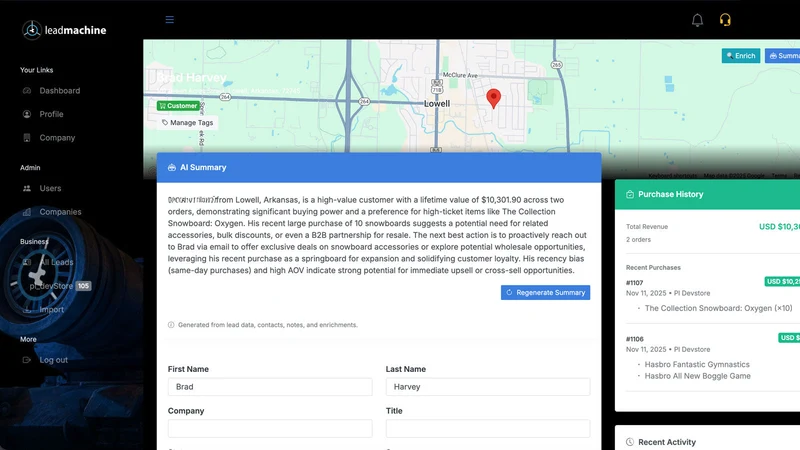Focus the Title input field
The height and width of the screenshot is (450, 800).
pos(488,429)
